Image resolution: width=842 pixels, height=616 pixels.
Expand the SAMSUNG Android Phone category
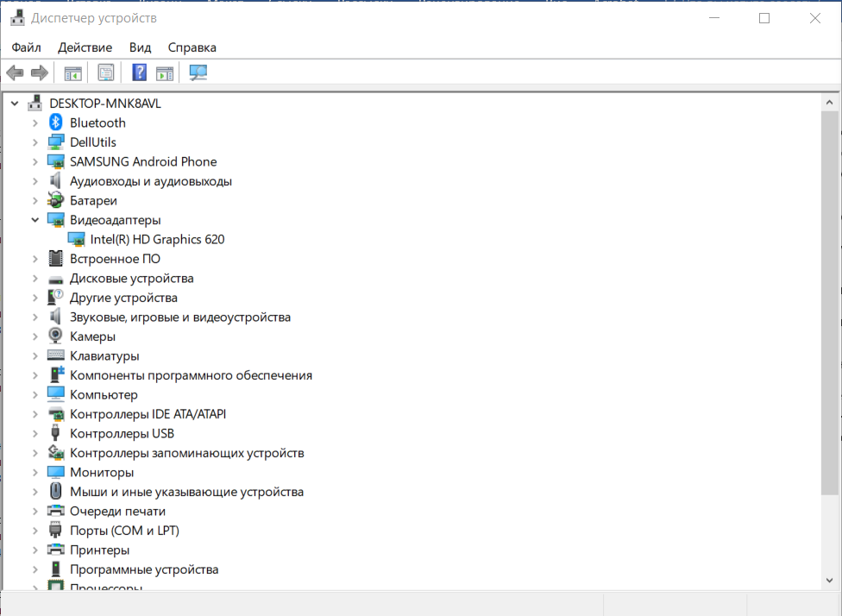pos(35,161)
